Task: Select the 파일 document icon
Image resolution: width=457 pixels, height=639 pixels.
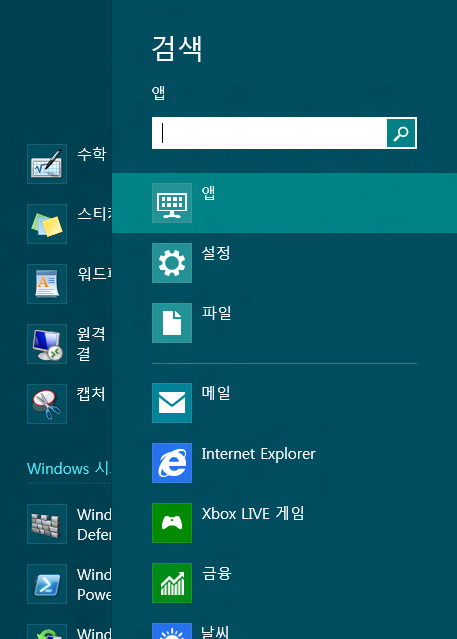Action: [172, 323]
